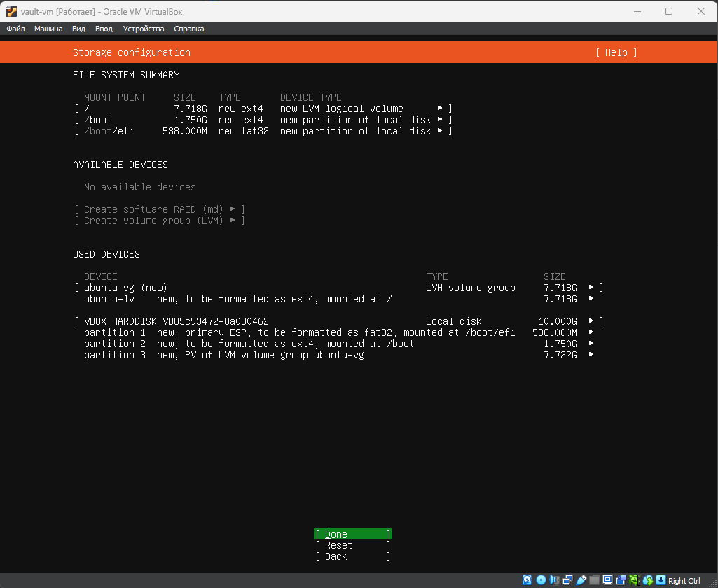Screen dimensions: 718x588
Task: Click the 'No available devices' text
Action: (x=139, y=187)
